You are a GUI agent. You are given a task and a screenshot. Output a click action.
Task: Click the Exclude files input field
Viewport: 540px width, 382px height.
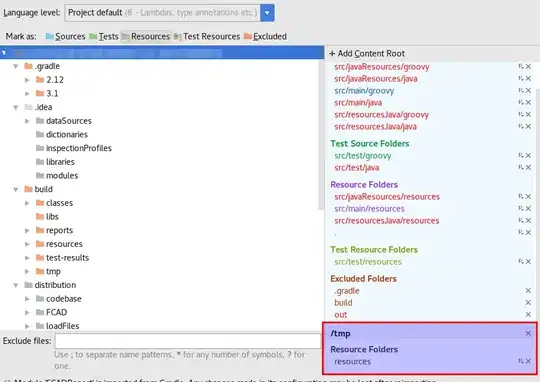pyautogui.click(x=188, y=341)
